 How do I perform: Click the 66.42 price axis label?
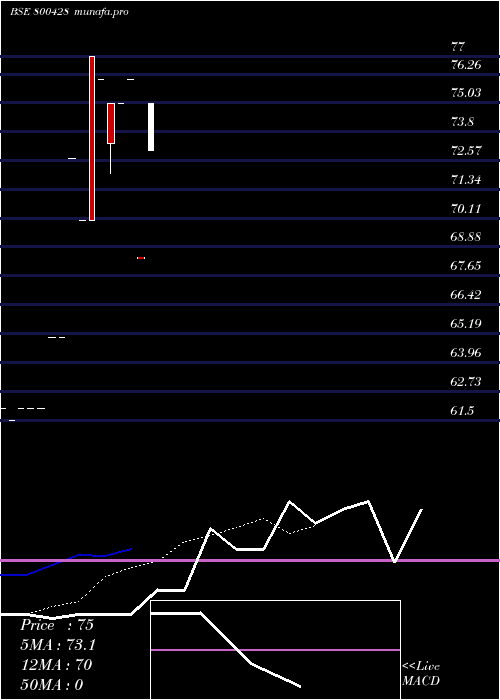[466, 295]
